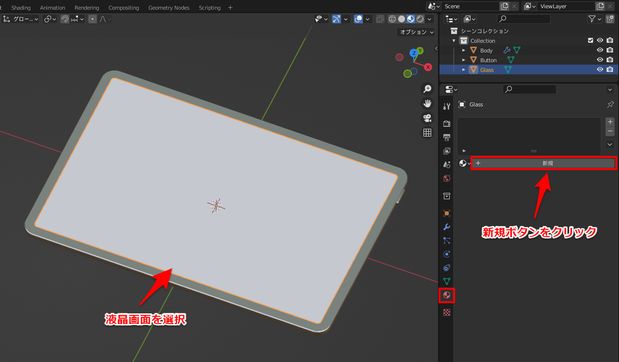This screenshot has height=362, width=619.
Task: Open the Output properties tab
Action: point(446,137)
